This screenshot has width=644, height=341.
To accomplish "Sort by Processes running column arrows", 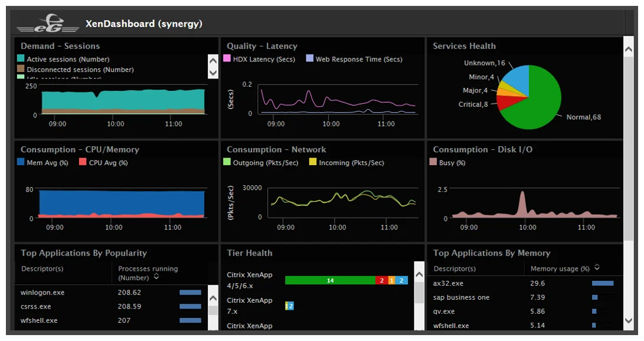I will [156, 277].
